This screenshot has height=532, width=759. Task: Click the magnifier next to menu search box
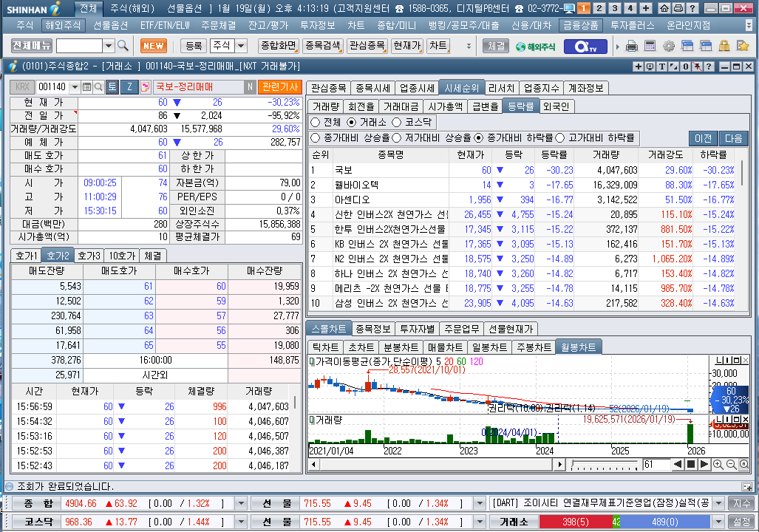pos(123,46)
